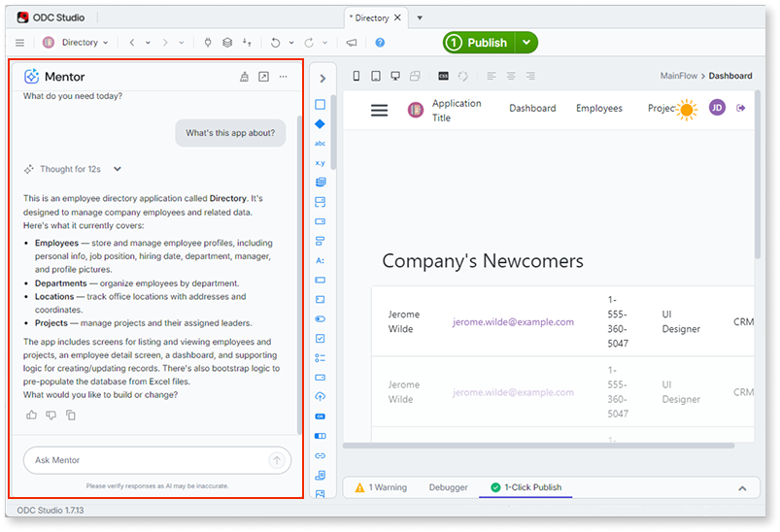This screenshot has height=532, width=780.
Task: Open Mentor more options ellipsis
Action: point(283,77)
